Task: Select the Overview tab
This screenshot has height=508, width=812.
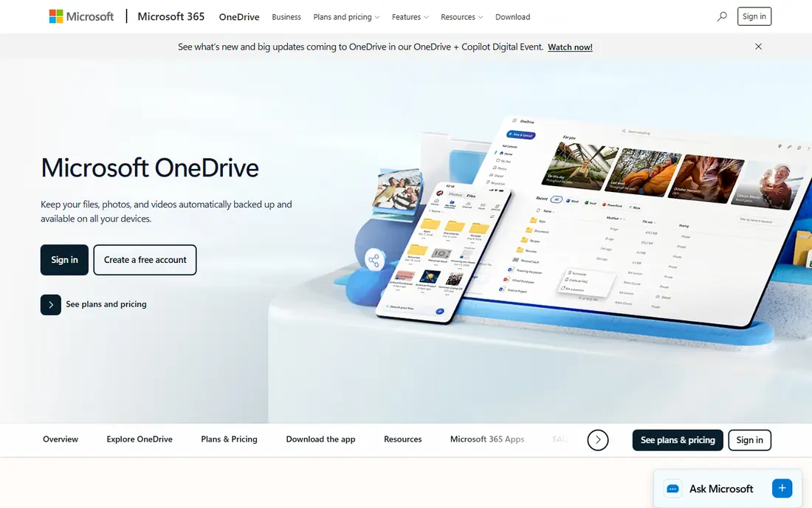Action: click(61, 439)
